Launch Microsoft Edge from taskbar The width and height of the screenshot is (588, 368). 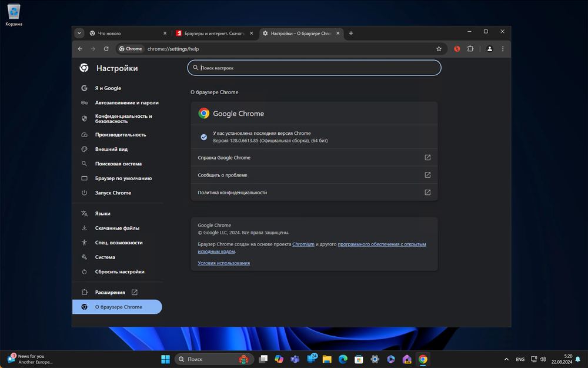343,359
